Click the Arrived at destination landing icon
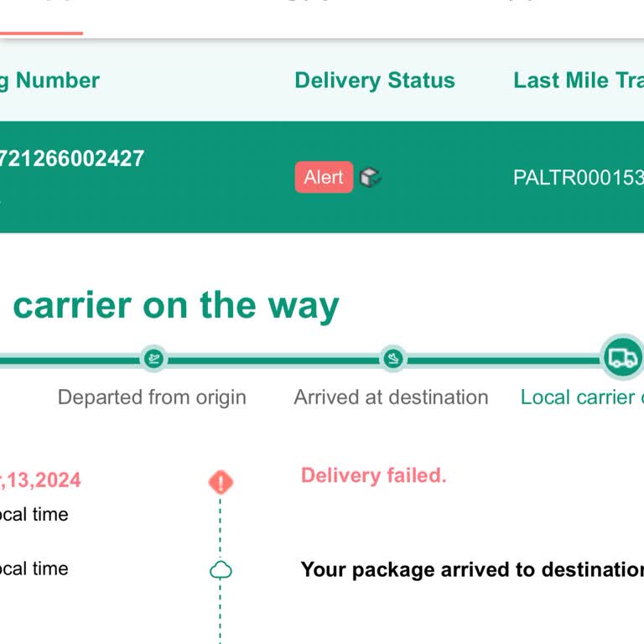The width and height of the screenshot is (644, 644). tap(392, 359)
